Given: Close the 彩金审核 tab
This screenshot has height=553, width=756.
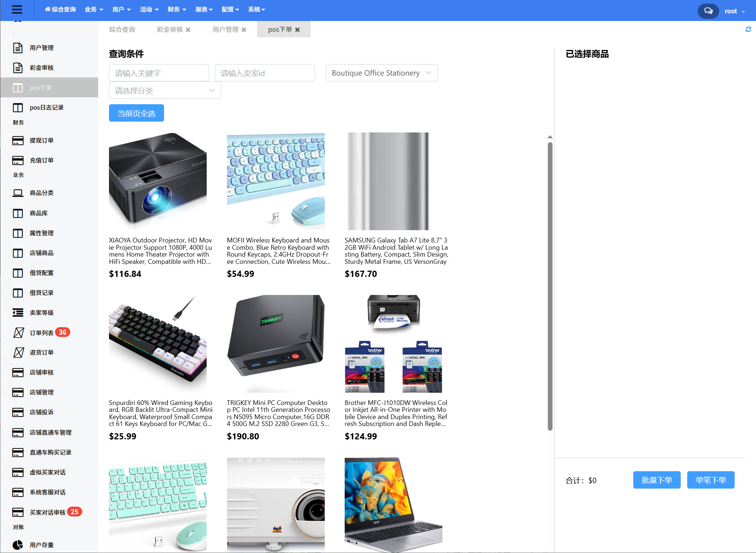Looking at the screenshot, I should pos(188,30).
